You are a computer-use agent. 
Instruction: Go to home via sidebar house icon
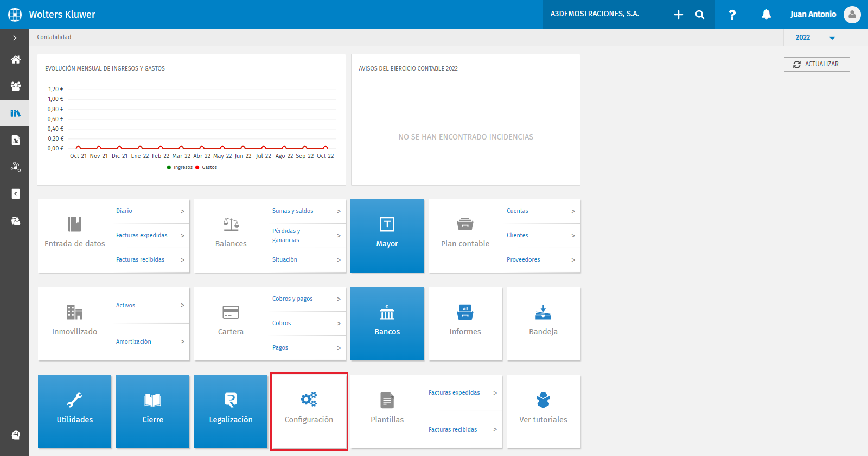[x=16, y=59]
